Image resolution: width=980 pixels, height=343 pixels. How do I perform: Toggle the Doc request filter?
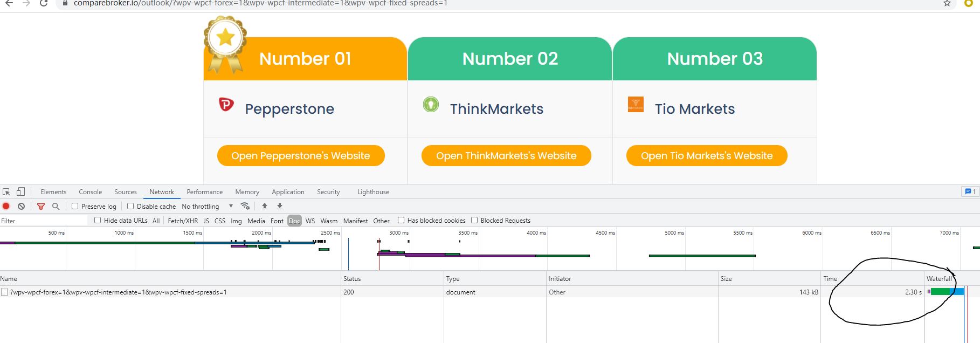(x=294, y=221)
